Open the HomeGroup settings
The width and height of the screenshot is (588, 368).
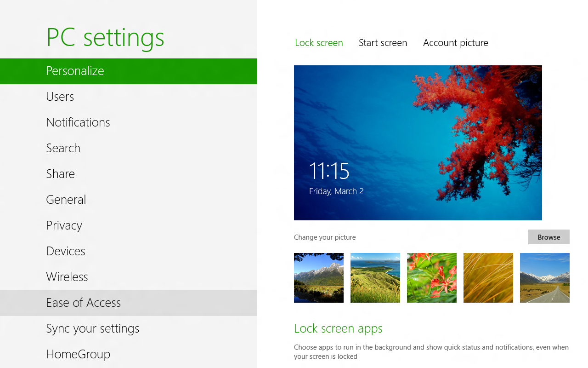click(x=78, y=354)
